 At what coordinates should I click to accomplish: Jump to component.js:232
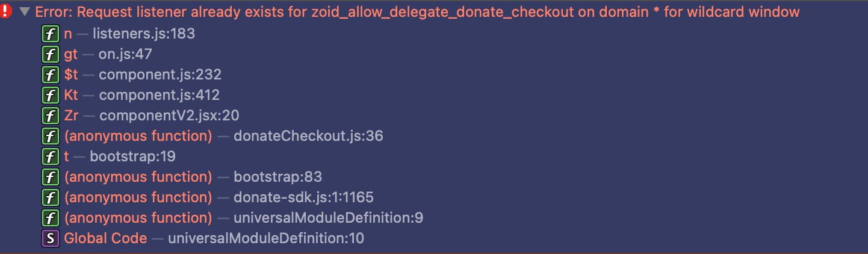160,75
